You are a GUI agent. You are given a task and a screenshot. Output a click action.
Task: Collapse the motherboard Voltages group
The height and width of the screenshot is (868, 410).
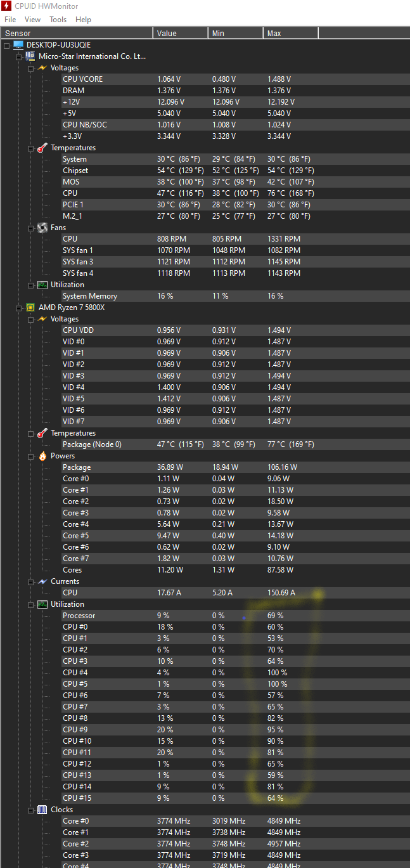tap(31, 68)
